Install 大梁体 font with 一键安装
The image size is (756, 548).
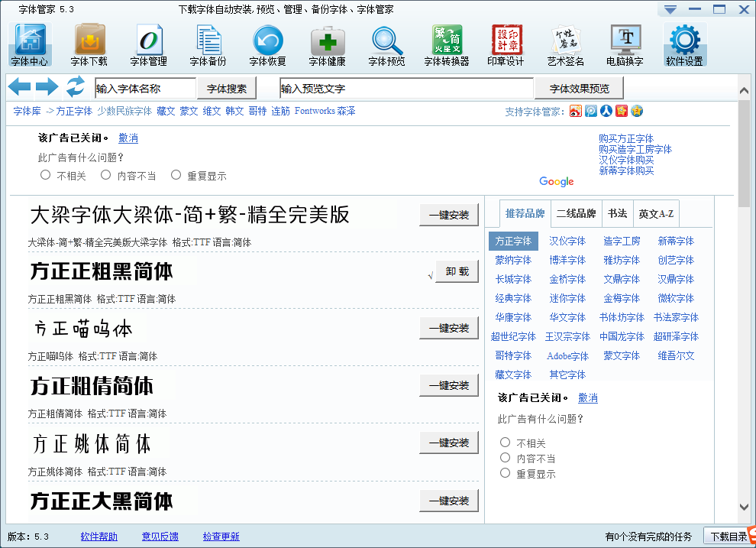(449, 215)
